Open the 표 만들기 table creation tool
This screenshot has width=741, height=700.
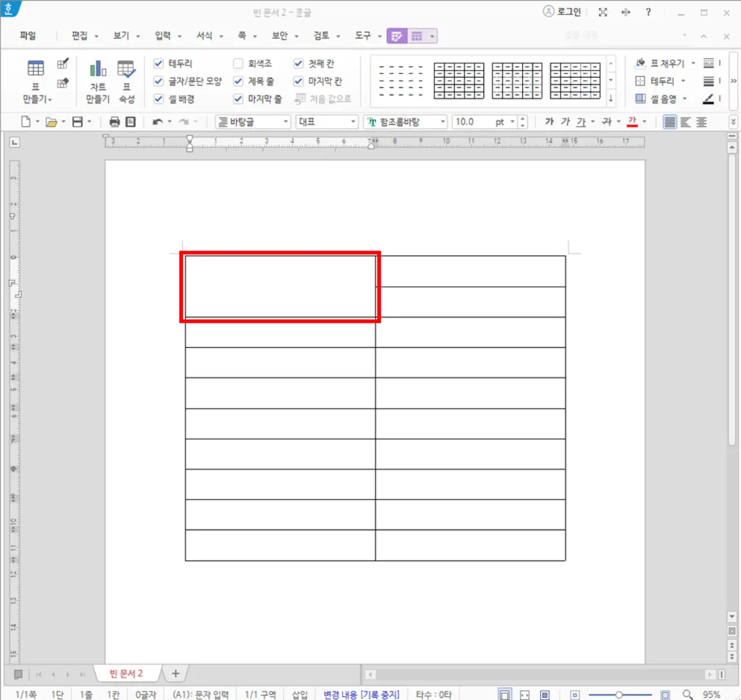pos(36,81)
